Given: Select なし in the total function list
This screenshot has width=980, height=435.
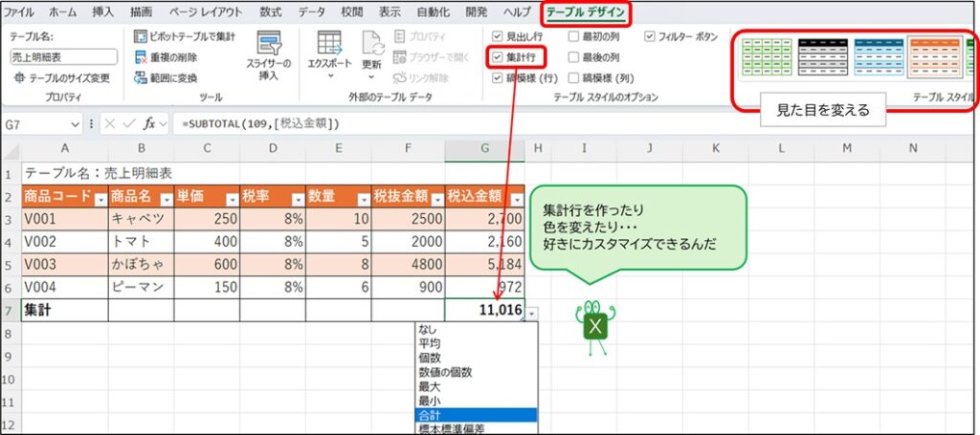Looking at the screenshot, I should 476,329.
